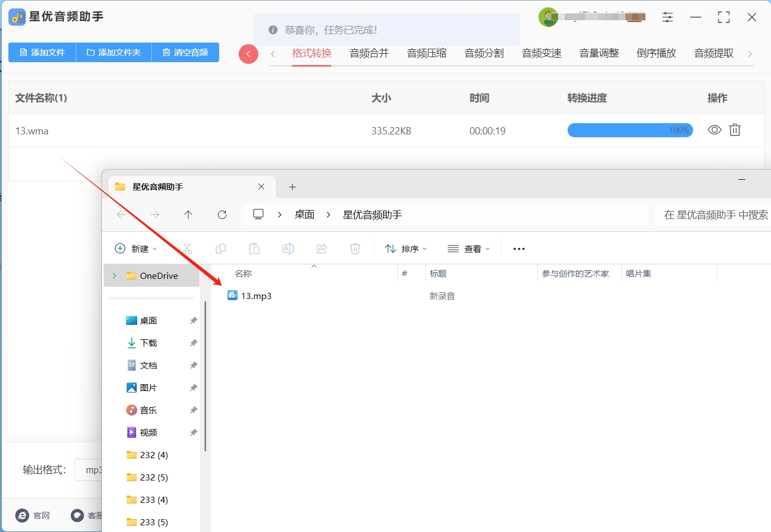Click the user avatar in title bar
This screenshot has height=532, width=771.
(x=548, y=17)
